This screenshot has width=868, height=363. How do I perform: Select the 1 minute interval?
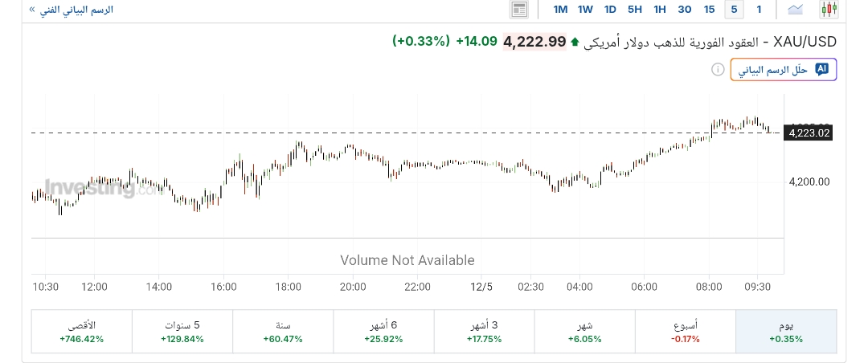(x=758, y=10)
